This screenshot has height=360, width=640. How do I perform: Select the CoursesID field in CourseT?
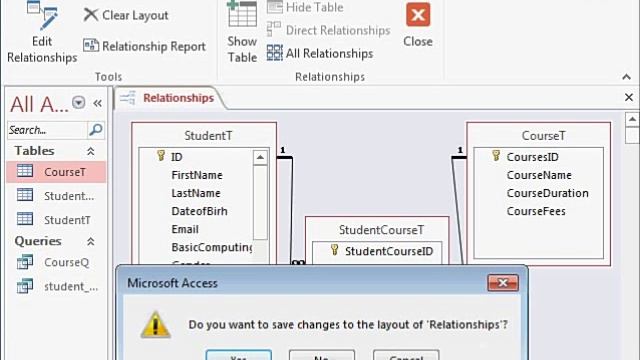click(x=533, y=157)
